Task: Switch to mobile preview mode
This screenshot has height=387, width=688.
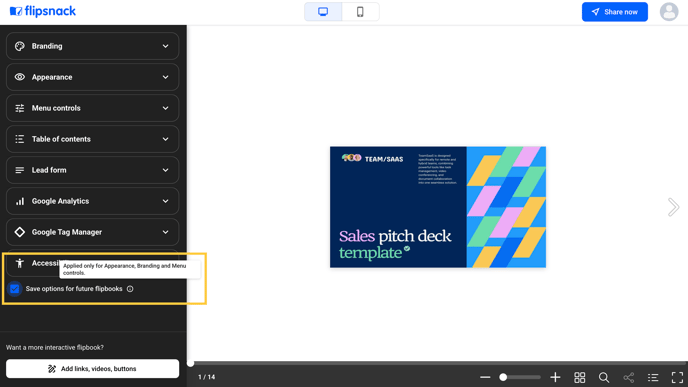Action: click(360, 12)
